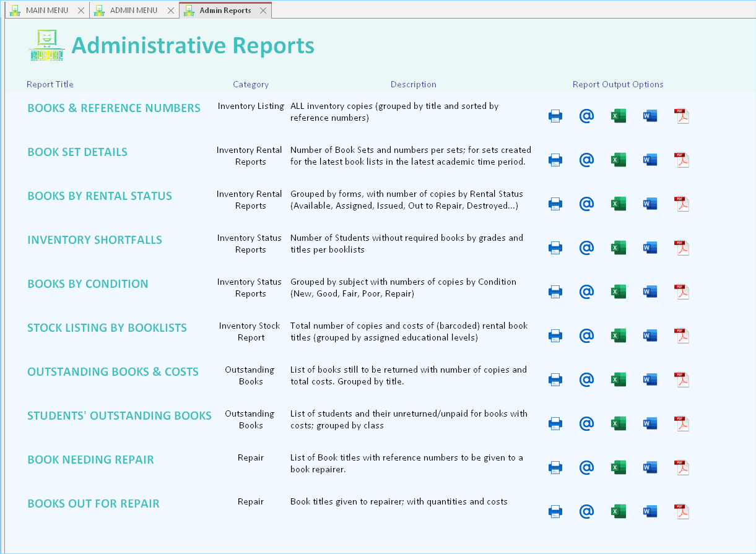The width and height of the screenshot is (756, 554).
Task: Email the Outstanding Books & Costs report
Action: [x=586, y=379]
